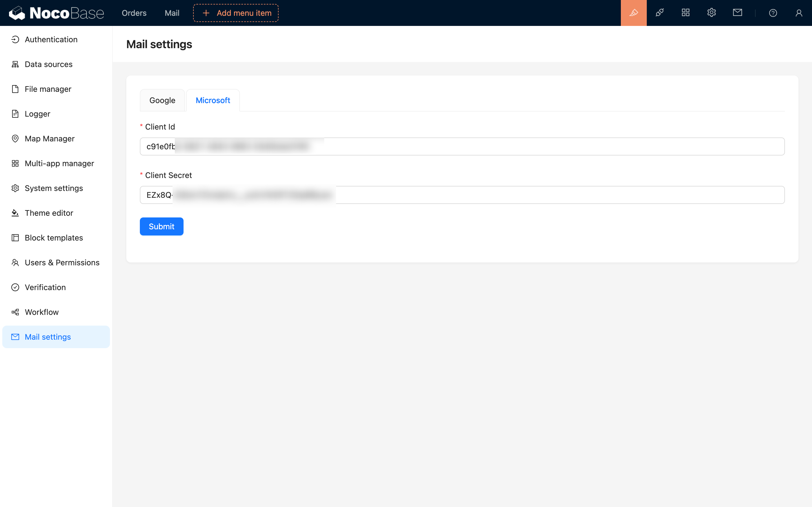
Task: Click the mail envelope icon in header
Action: 737,13
